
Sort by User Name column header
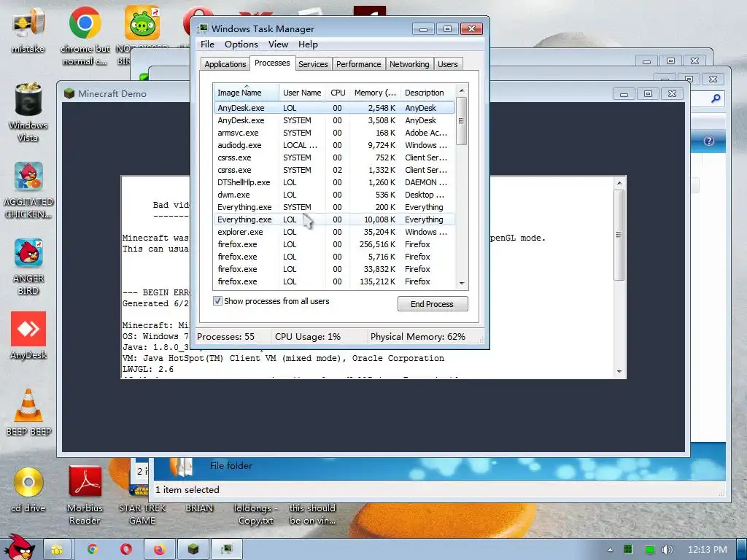[x=302, y=93]
